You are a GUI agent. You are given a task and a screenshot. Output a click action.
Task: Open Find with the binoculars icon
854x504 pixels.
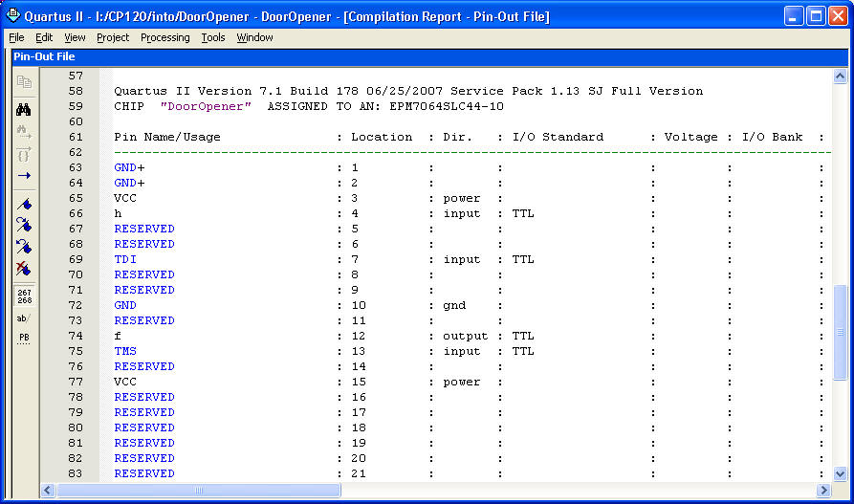pos(23,110)
